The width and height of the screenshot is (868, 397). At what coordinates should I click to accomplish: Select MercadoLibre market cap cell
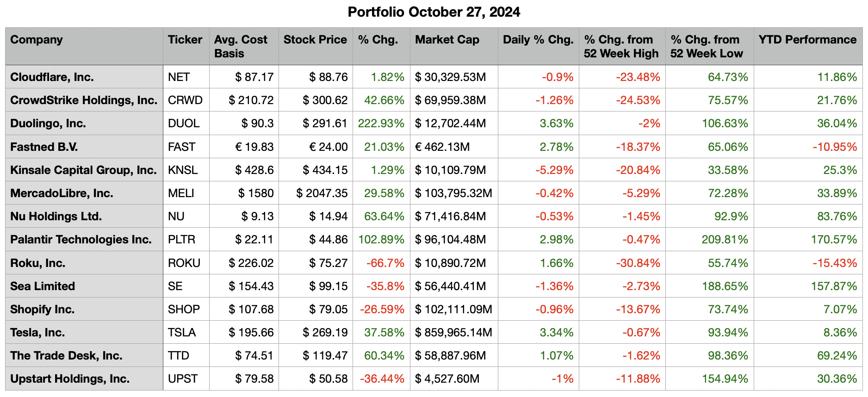(453, 193)
